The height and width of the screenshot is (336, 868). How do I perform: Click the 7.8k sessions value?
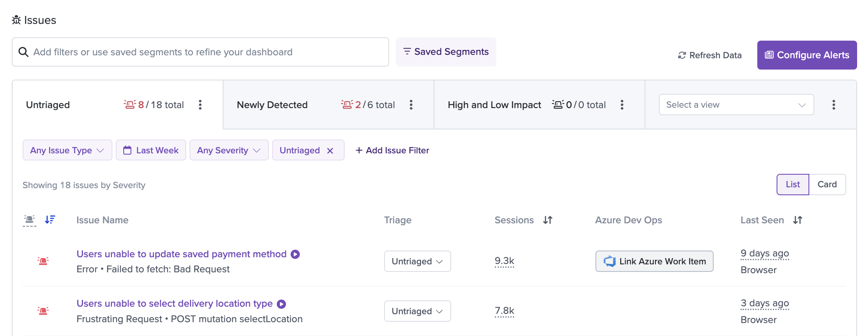click(504, 311)
